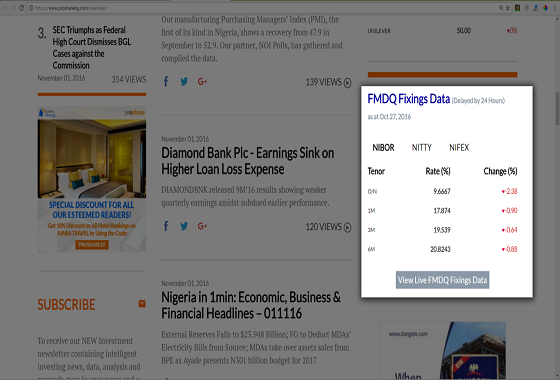Open SEC Triumphs as Federal High Court article

tap(92, 48)
